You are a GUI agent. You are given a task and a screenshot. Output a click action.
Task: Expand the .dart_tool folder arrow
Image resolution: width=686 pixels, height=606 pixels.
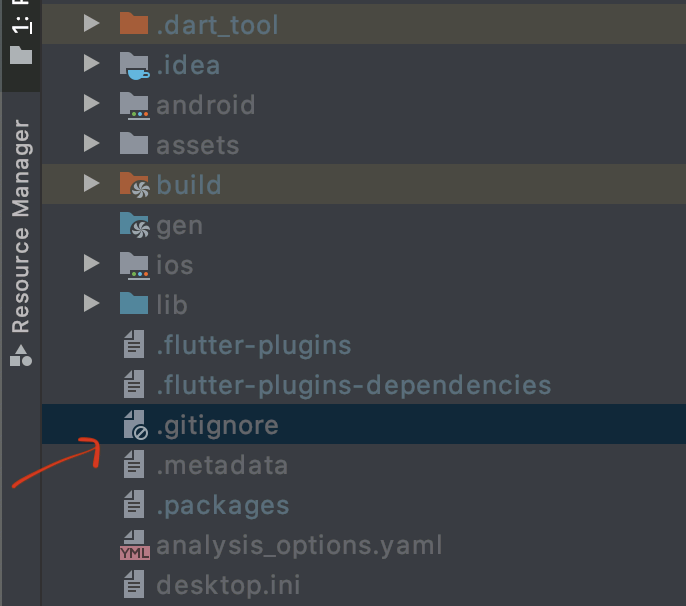click(x=92, y=24)
